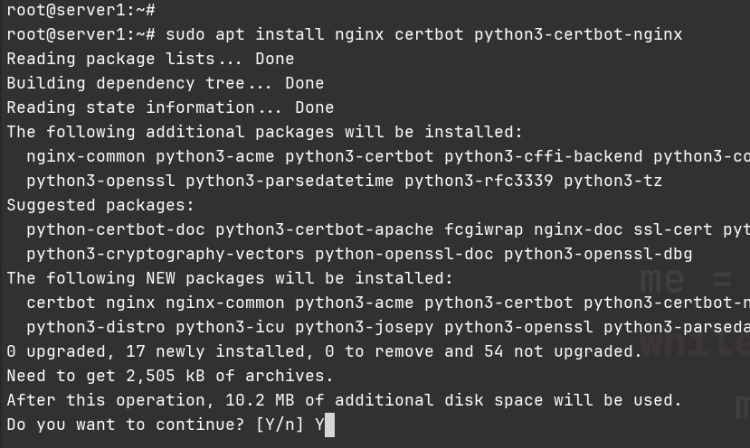750x448 pixels.
Task: Click the word sudo in the command
Action: click(186, 34)
